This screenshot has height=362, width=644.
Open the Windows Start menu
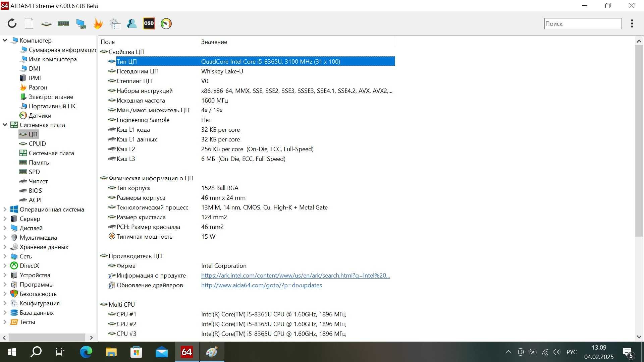[x=12, y=352]
